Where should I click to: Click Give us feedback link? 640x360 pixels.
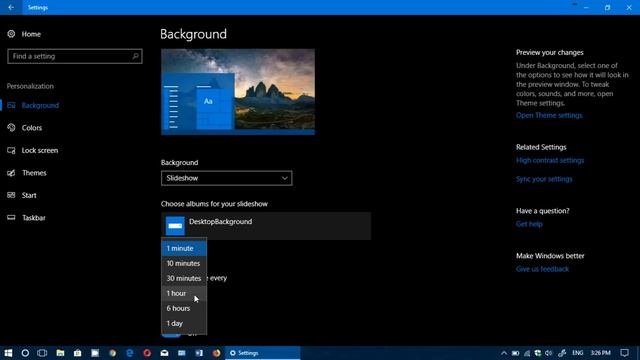[x=542, y=269]
